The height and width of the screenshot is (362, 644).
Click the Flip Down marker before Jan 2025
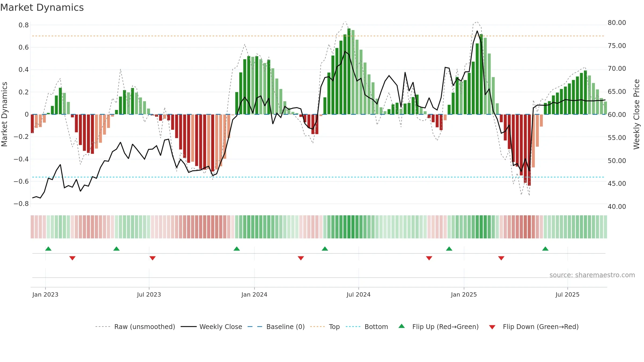[x=429, y=258]
